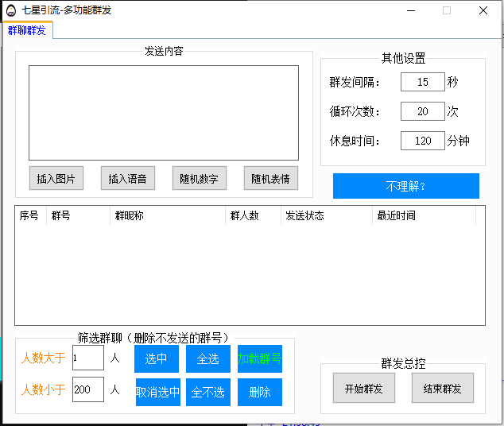Sort by the 群人数 column header
Screen dimensions: 504x426
tap(254, 215)
